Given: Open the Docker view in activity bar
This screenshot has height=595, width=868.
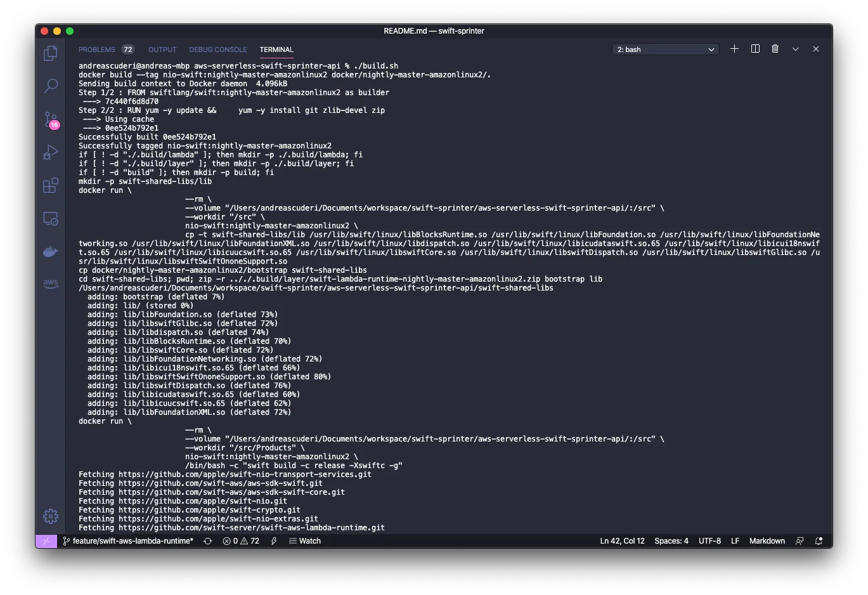Looking at the screenshot, I should [51, 252].
